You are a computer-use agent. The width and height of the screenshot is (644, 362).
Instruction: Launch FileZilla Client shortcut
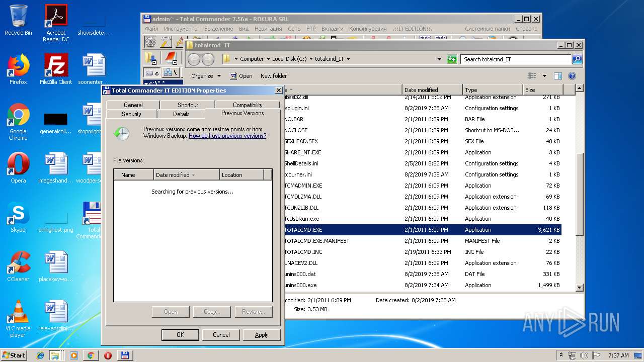[x=56, y=69]
